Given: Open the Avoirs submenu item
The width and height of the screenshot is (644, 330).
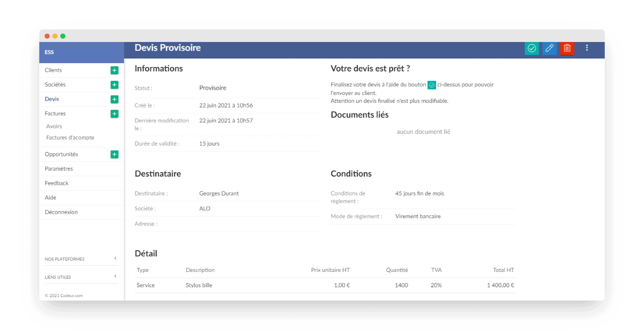Looking at the screenshot, I should click(x=54, y=126).
